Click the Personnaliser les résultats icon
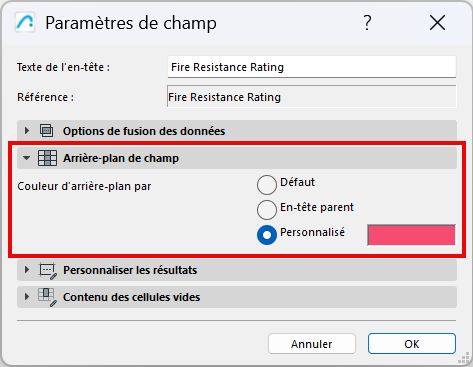Screen dimensions: 473x367 click(x=48, y=270)
